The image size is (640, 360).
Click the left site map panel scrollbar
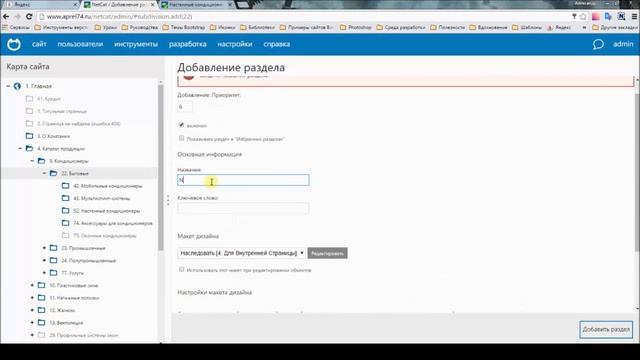coord(160,167)
